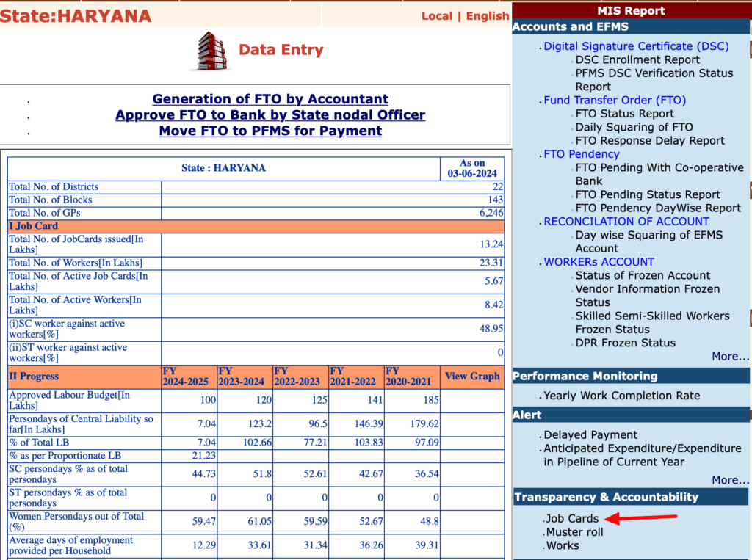Open Approve FTO to Bank by State nodal Officer
Viewport: 752px width, 560px height.
[x=270, y=114]
